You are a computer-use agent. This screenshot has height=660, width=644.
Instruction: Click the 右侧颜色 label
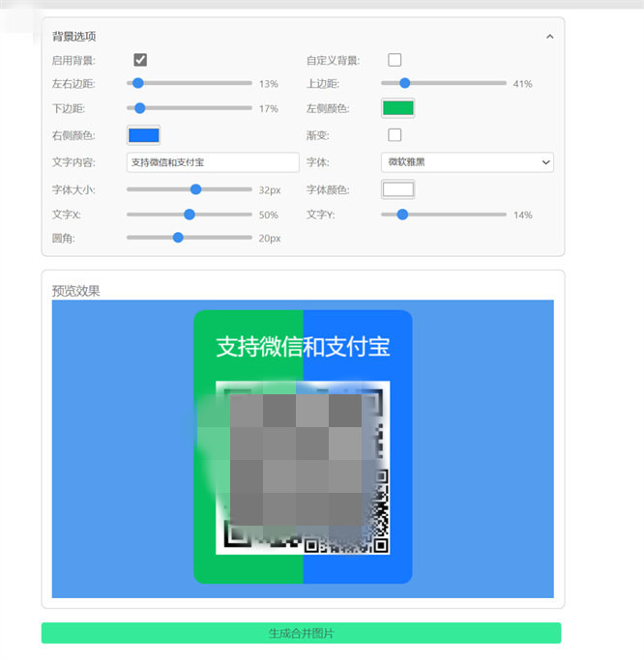click(x=73, y=135)
